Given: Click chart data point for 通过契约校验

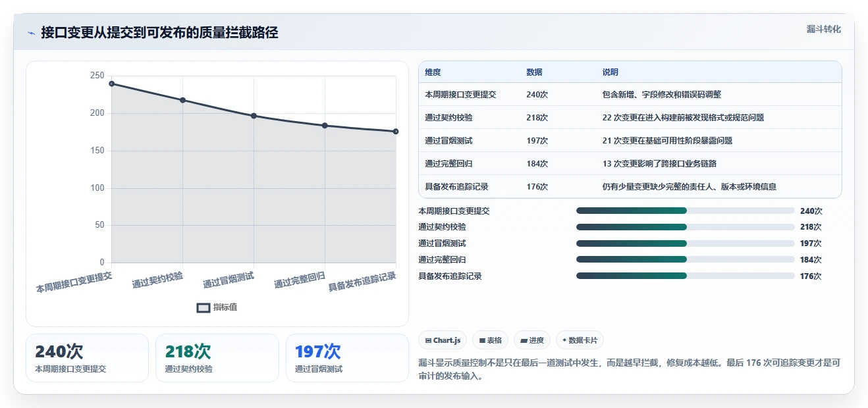Looking at the screenshot, I should click(x=183, y=100).
